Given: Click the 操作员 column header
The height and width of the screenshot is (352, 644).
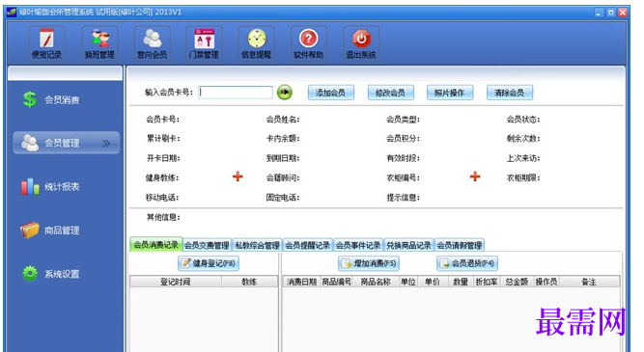Looking at the screenshot, I should [546, 282].
